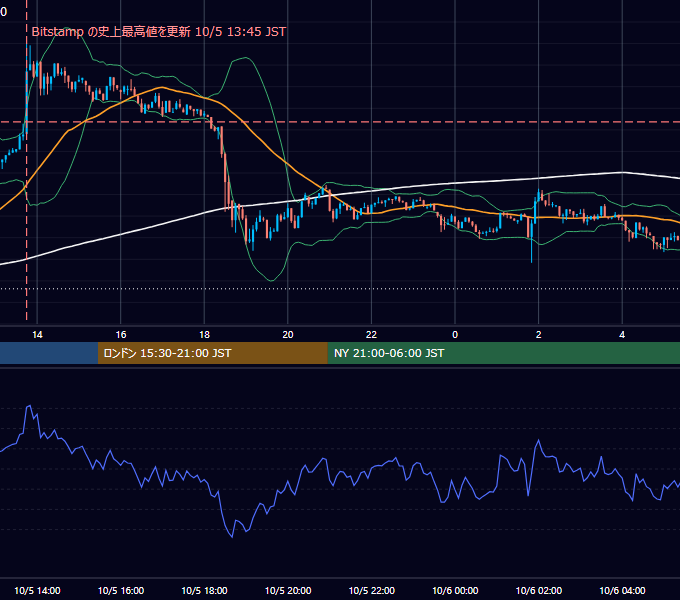Image resolution: width=680 pixels, height=600 pixels.
Task: Click the blue session bar before London
Action: [x=49, y=353]
